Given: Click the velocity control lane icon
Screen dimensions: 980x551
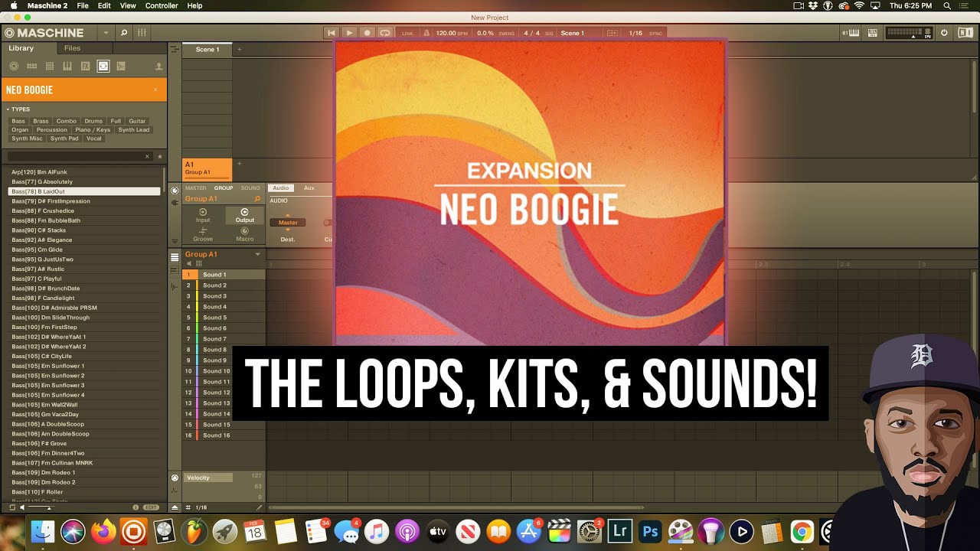Looking at the screenshot, I should coord(175,478).
